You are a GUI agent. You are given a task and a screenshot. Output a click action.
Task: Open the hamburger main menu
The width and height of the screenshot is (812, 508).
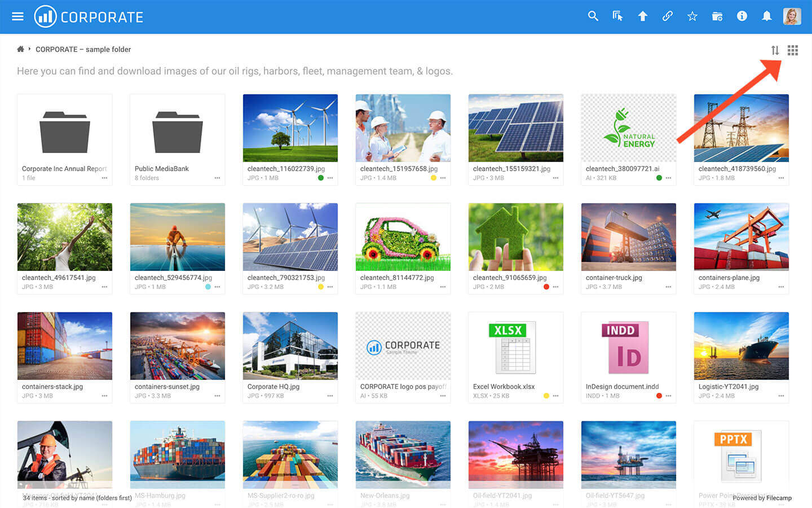[x=17, y=16]
